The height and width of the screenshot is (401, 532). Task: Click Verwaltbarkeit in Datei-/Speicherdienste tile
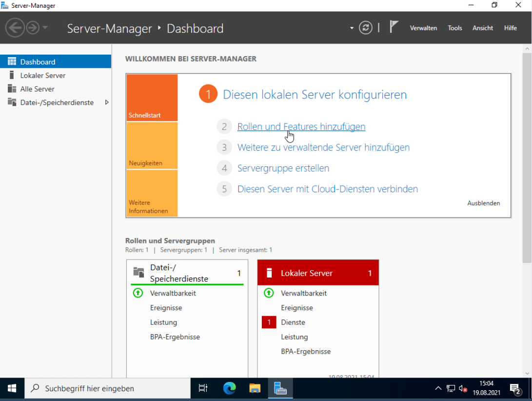coord(173,293)
